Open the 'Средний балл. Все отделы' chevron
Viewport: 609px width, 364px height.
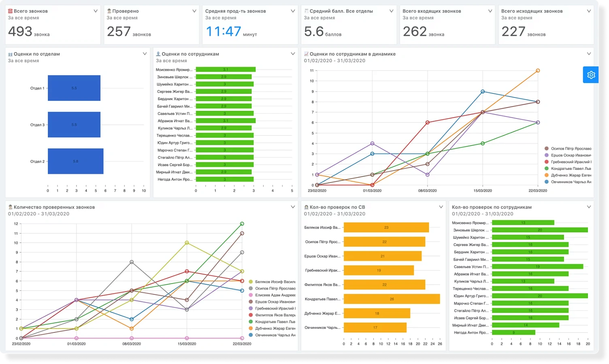click(x=391, y=11)
